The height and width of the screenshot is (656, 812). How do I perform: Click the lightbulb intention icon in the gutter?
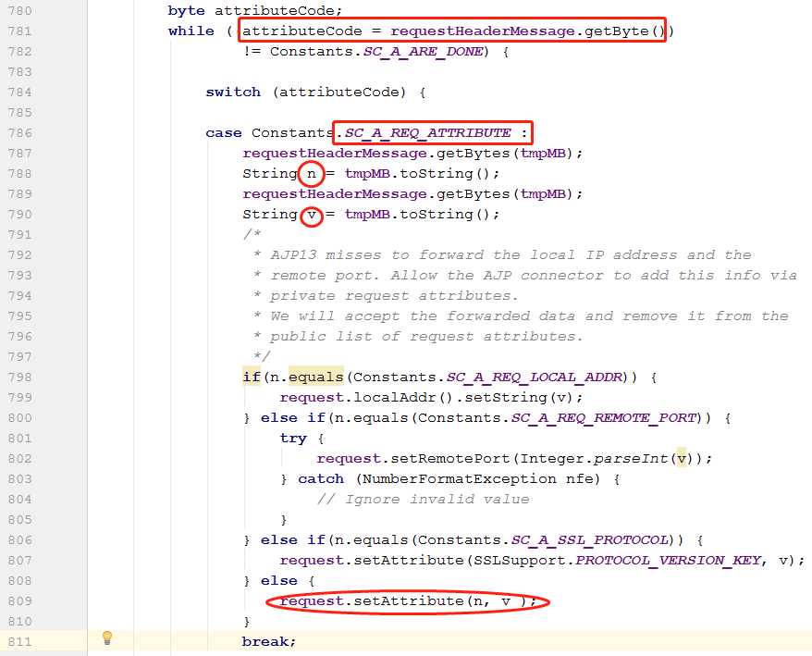tap(107, 637)
